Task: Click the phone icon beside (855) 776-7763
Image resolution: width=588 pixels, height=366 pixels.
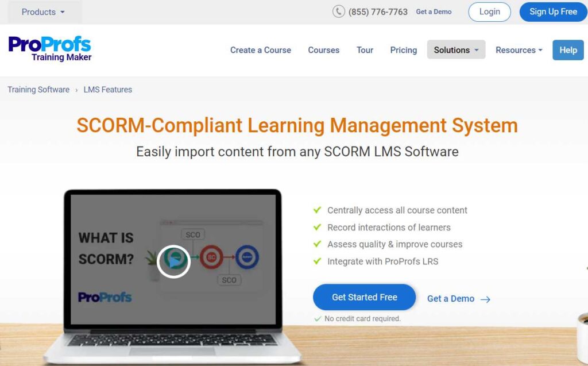Action: [x=338, y=11]
